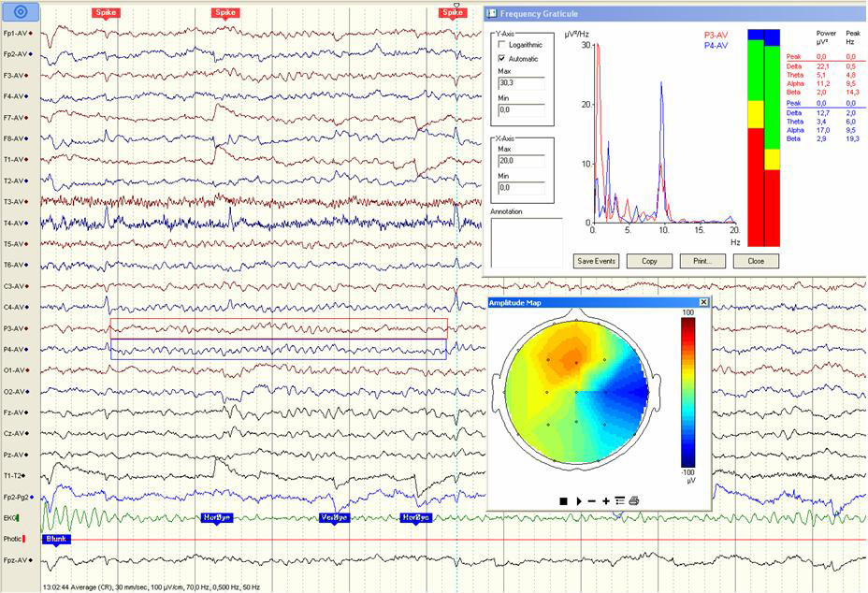
Task: Select the first Spike event marker
Action: tap(106, 13)
